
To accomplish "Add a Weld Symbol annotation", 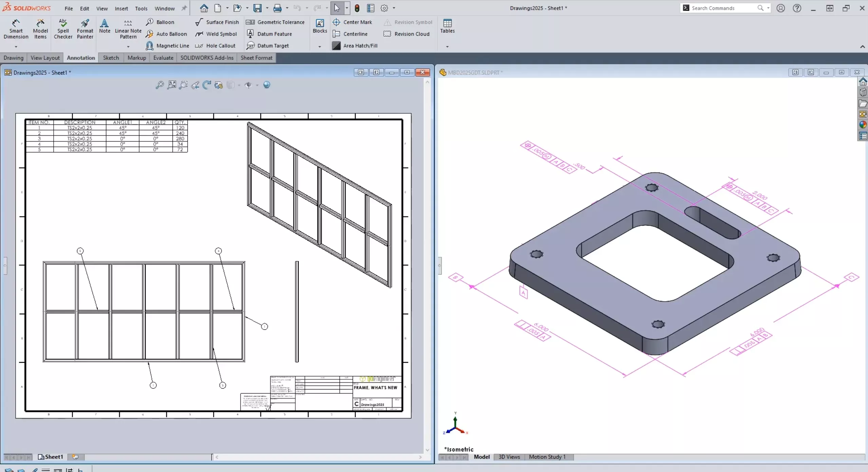I will pos(216,34).
